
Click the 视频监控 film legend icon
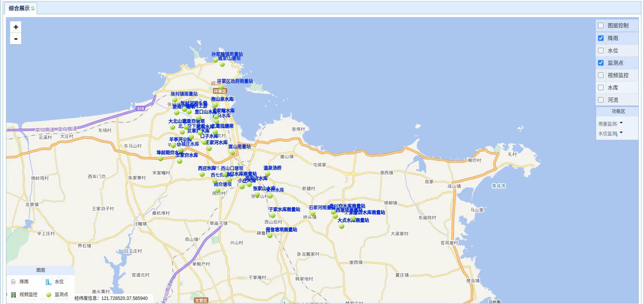pyautogui.click(x=13, y=295)
